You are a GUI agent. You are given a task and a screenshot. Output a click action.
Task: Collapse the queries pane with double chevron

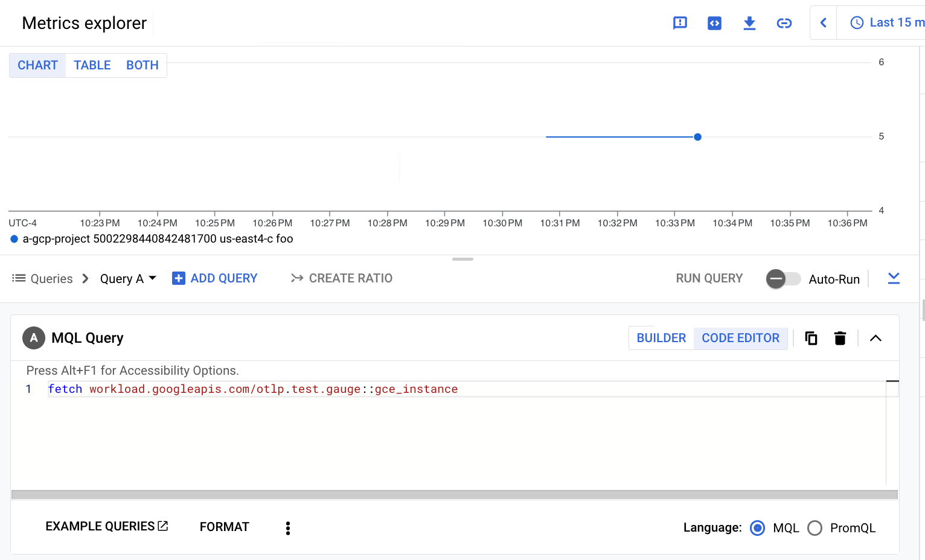pos(894,278)
